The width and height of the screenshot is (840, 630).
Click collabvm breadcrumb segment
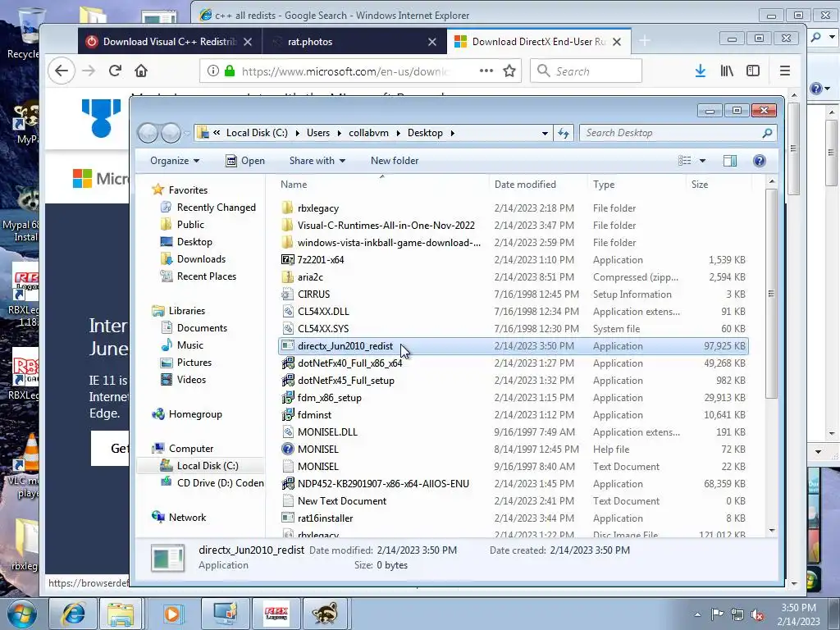[368, 133]
